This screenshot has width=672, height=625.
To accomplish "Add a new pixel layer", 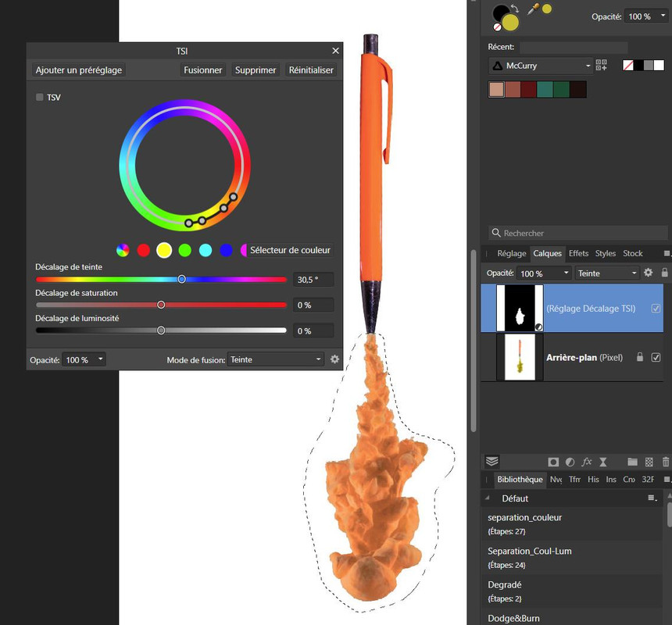I will tap(649, 462).
